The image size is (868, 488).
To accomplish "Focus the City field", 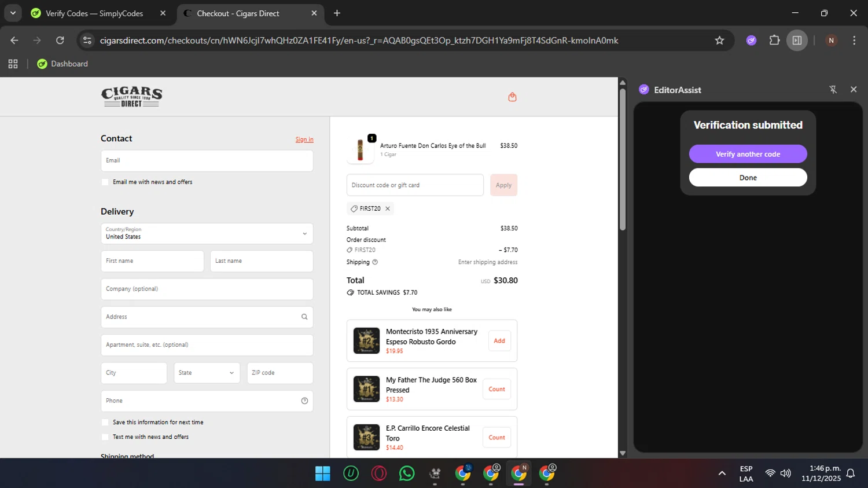I will pos(134,373).
